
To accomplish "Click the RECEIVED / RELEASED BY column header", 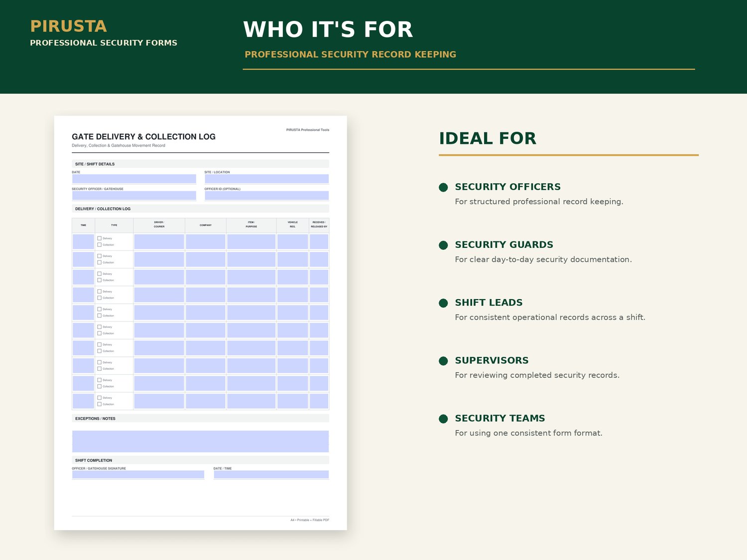I will (319, 224).
